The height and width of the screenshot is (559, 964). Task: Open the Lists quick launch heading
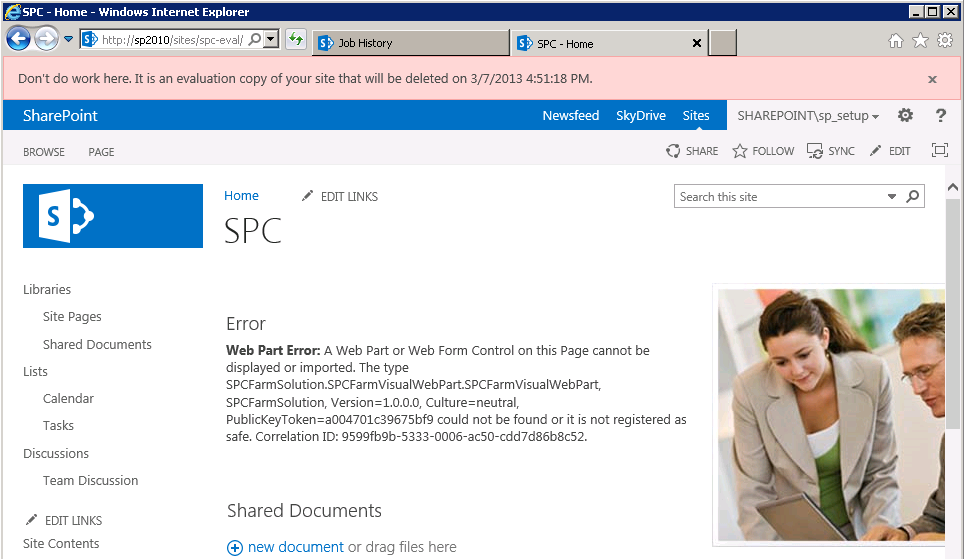[x=35, y=371]
